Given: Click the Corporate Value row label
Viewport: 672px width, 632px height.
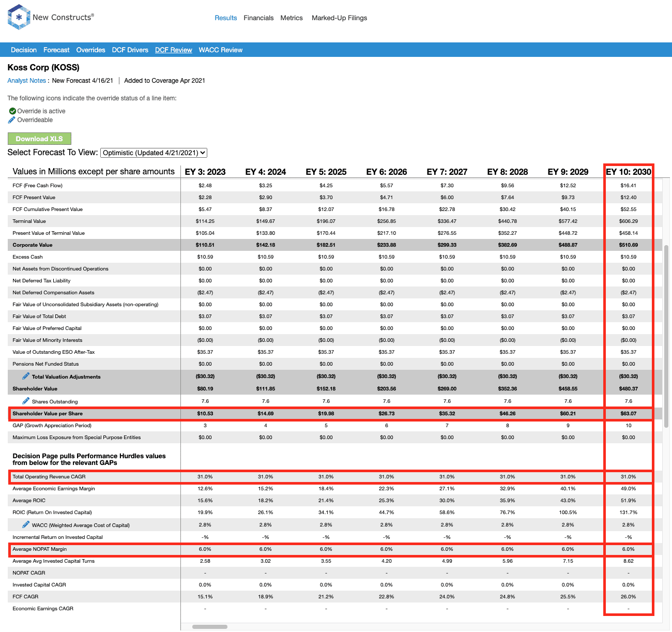Looking at the screenshot, I should (33, 245).
